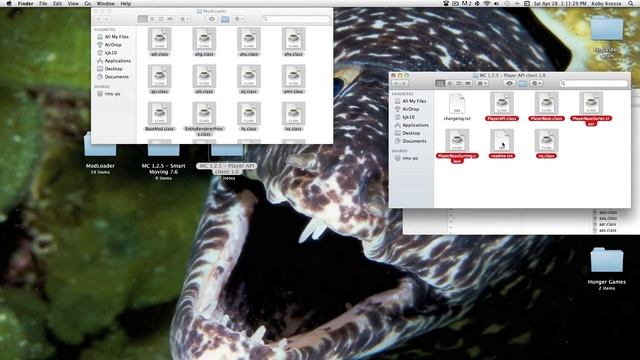Click blue folder toolbar icon in ModLoader window

click(x=225, y=19)
